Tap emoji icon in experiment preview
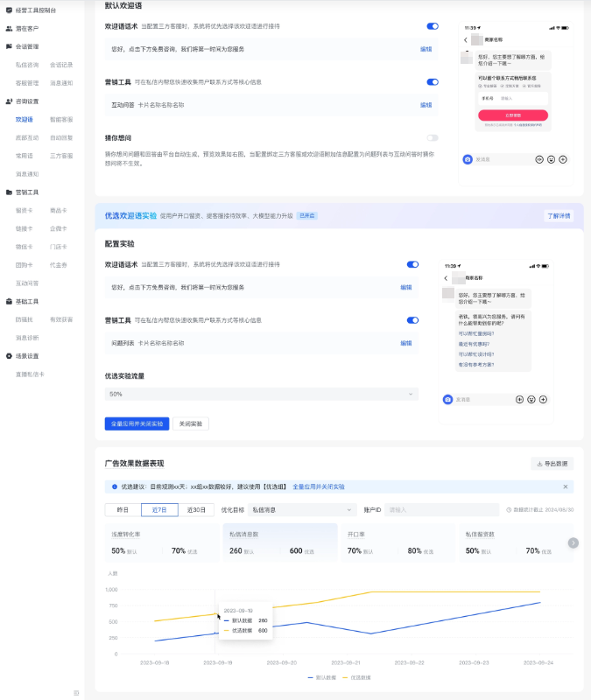This screenshot has width=591, height=700. pyautogui.click(x=531, y=400)
